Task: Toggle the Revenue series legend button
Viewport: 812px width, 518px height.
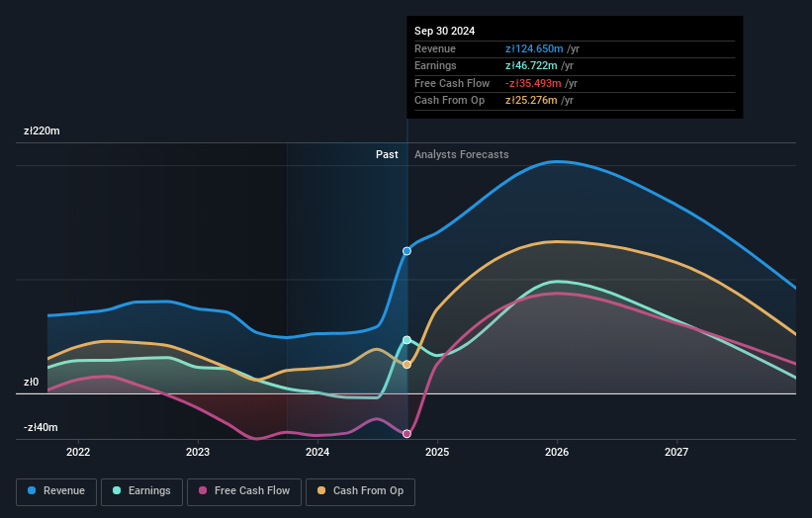Action: (56, 491)
